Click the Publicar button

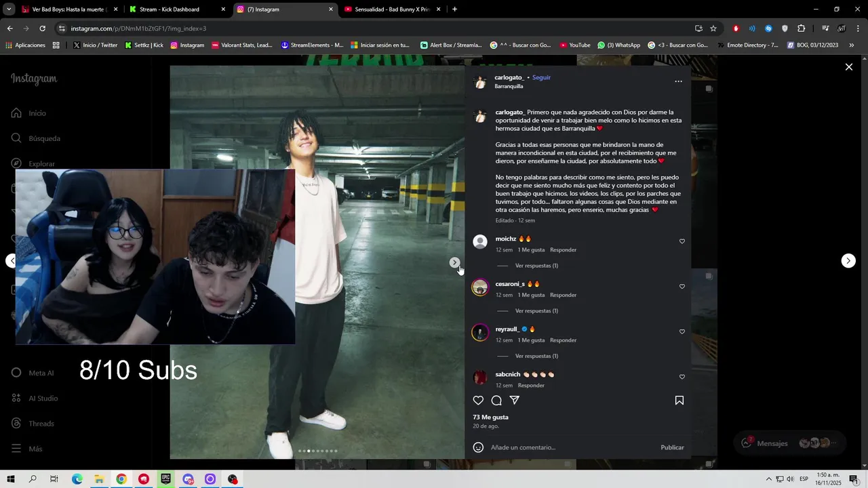pos(672,447)
